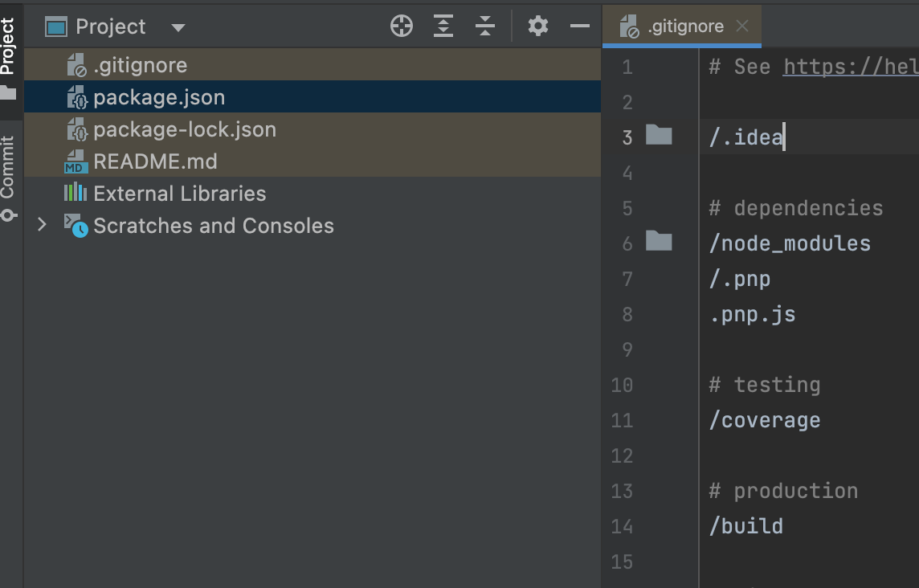This screenshot has width=919, height=588.
Task: Click the .gitignore file icon in tree
Action: tap(76, 65)
